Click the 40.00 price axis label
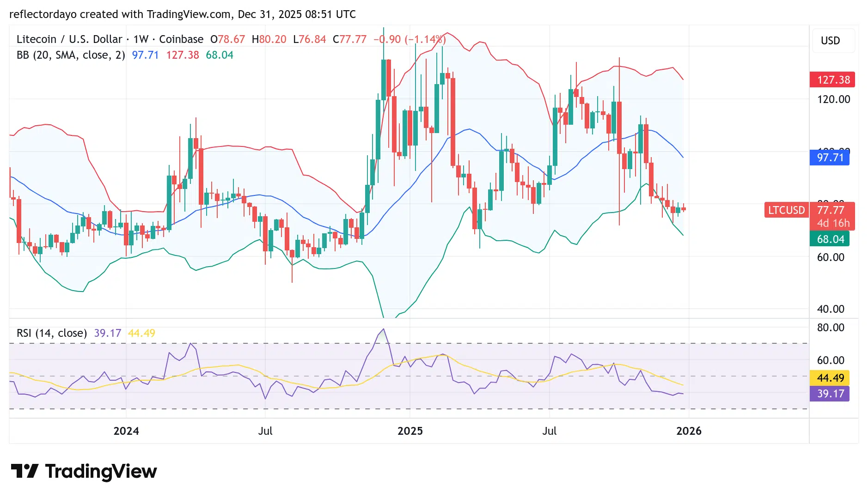The image size is (868, 499). coord(831,309)
